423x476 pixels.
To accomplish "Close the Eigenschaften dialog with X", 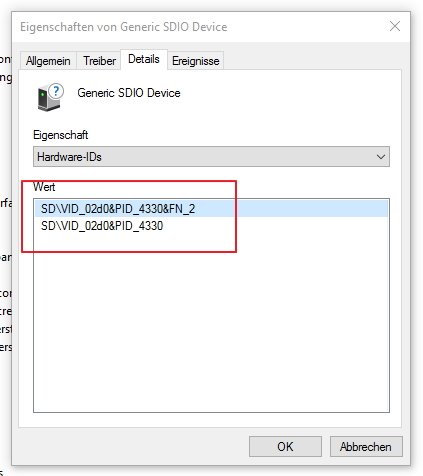I will pos(395,26).
